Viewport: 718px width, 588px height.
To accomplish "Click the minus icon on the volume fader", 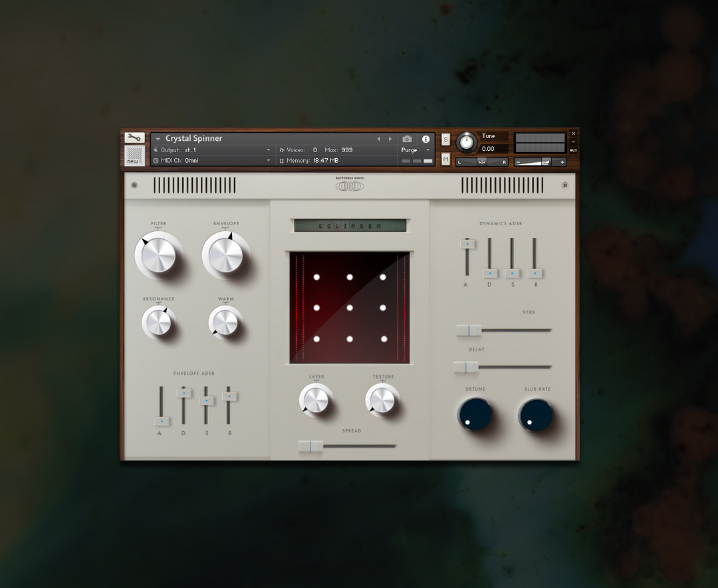I will (x=519, y=161).
